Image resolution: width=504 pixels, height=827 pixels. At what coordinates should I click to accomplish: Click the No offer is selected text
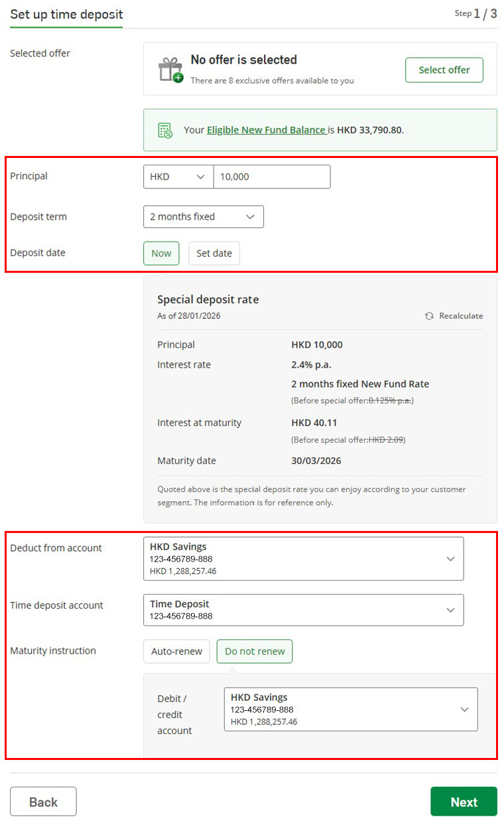point(243,60)
